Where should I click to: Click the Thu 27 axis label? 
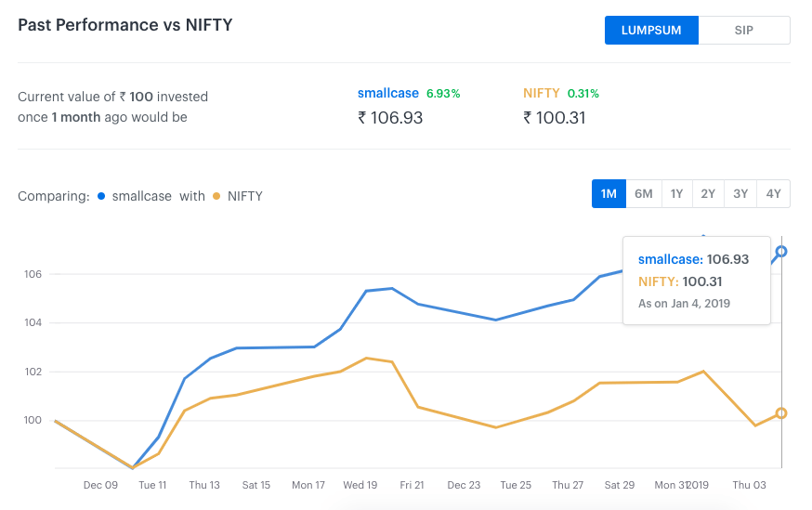pyautogui.click(x=568, y=485)
